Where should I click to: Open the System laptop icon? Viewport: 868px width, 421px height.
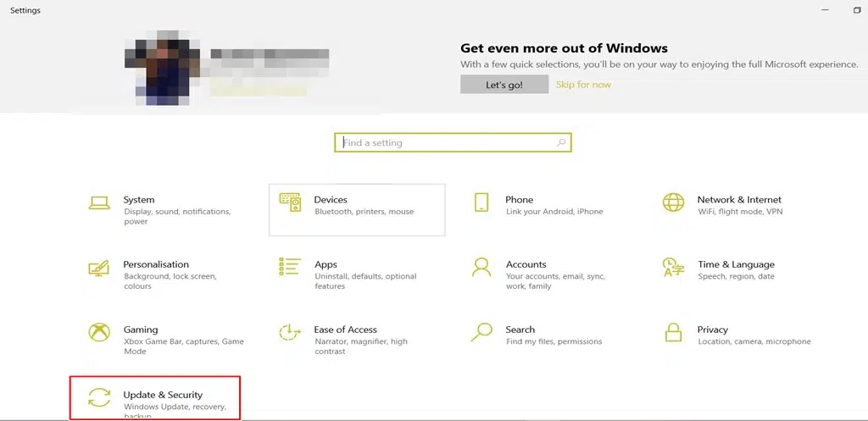click(x=100, y=202)
